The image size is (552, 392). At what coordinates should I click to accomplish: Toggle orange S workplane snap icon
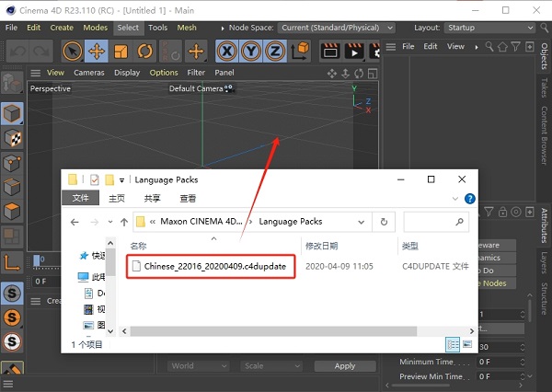12,317
